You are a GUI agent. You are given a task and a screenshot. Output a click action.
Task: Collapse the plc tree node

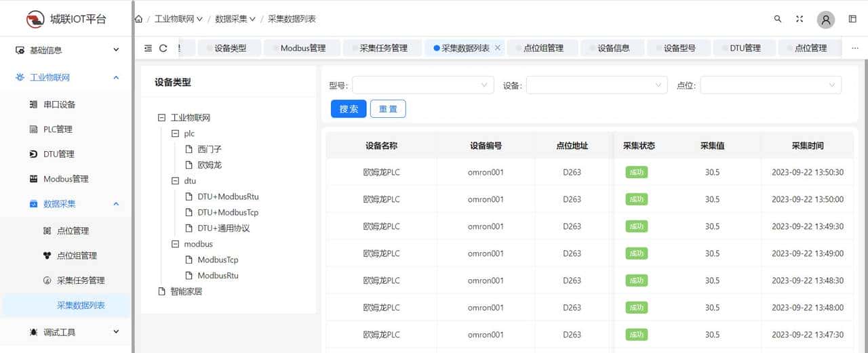[175, 133]
